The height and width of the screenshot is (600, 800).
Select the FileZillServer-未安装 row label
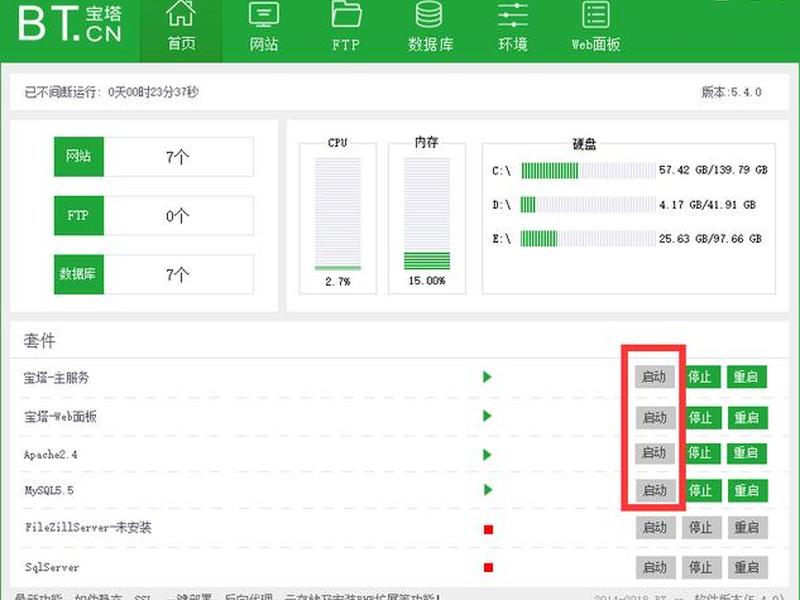point(88,527)
